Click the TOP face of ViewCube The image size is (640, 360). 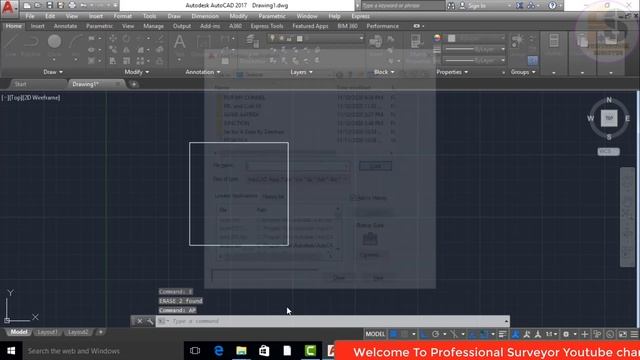(x=609, y=118)
